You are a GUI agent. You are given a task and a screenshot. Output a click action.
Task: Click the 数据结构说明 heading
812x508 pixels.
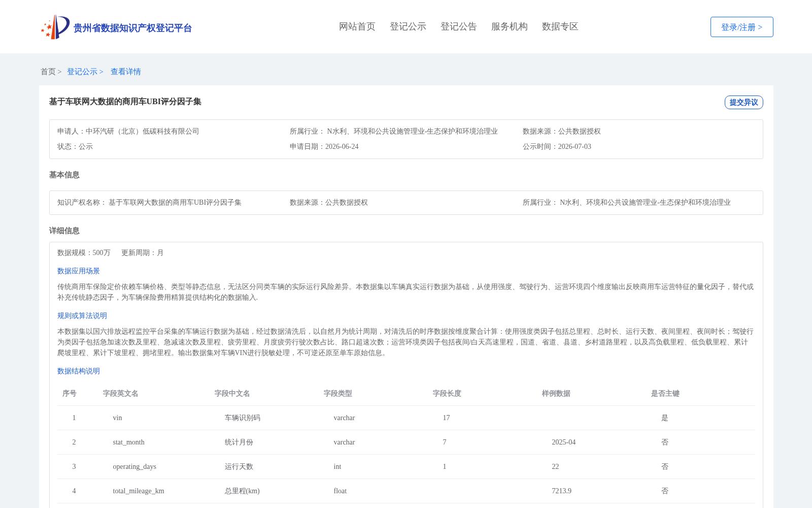pyautogui.click(x=79, y=371)
